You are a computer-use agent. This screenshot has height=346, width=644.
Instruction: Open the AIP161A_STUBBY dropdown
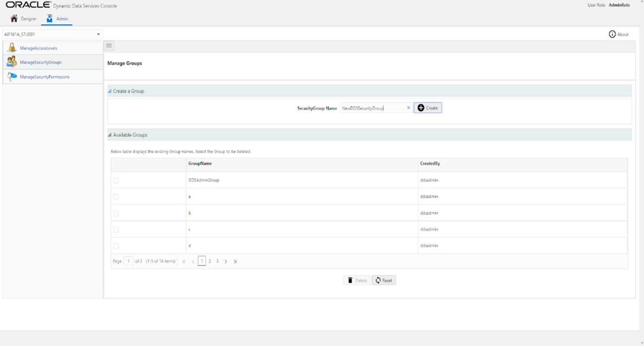click(x=98, y=34)
